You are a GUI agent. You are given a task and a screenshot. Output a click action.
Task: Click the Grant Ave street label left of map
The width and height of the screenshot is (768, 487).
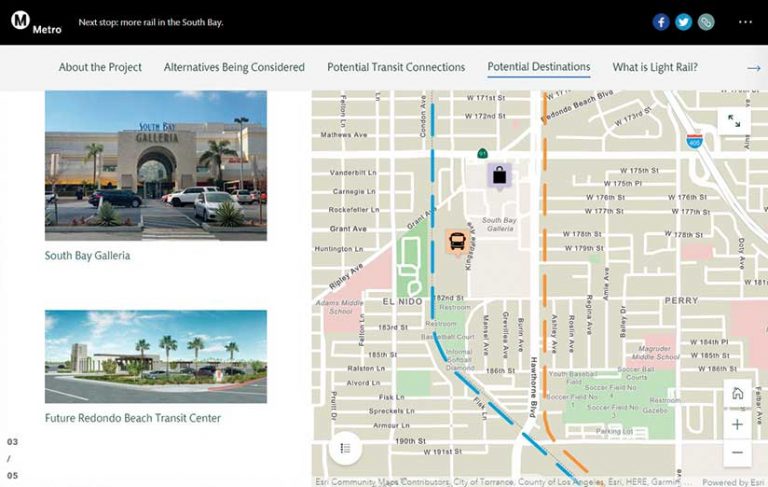pyautogui.click(x=348, y=229)
